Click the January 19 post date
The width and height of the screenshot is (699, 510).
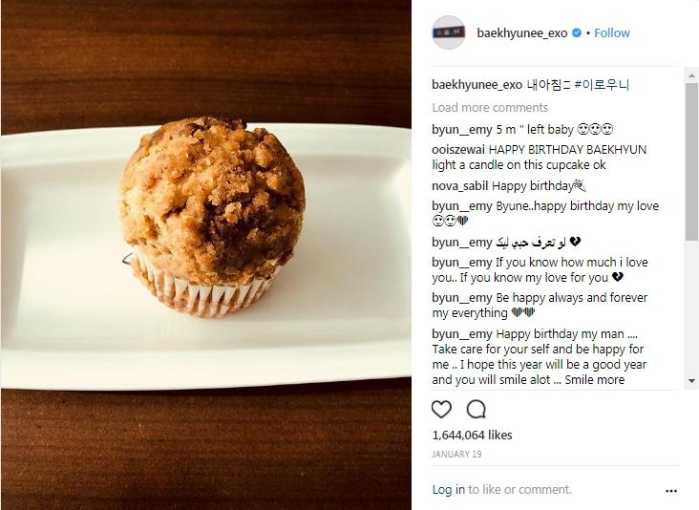[x=456, y=454]
